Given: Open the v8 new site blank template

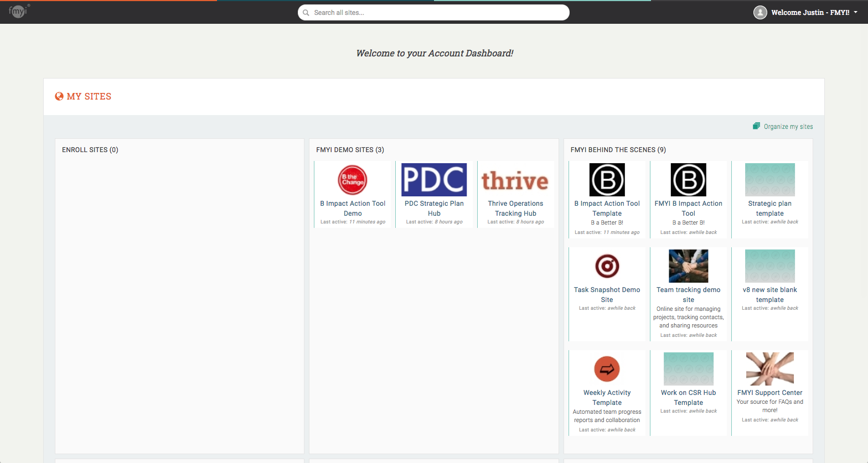Looking at the screenshot, I should pyautogui.click(x=769, y=295).
